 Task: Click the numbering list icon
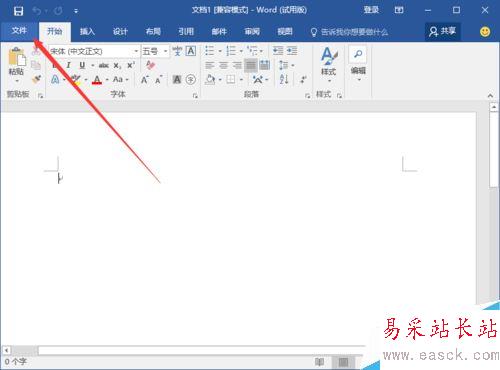tap(231, 51)
